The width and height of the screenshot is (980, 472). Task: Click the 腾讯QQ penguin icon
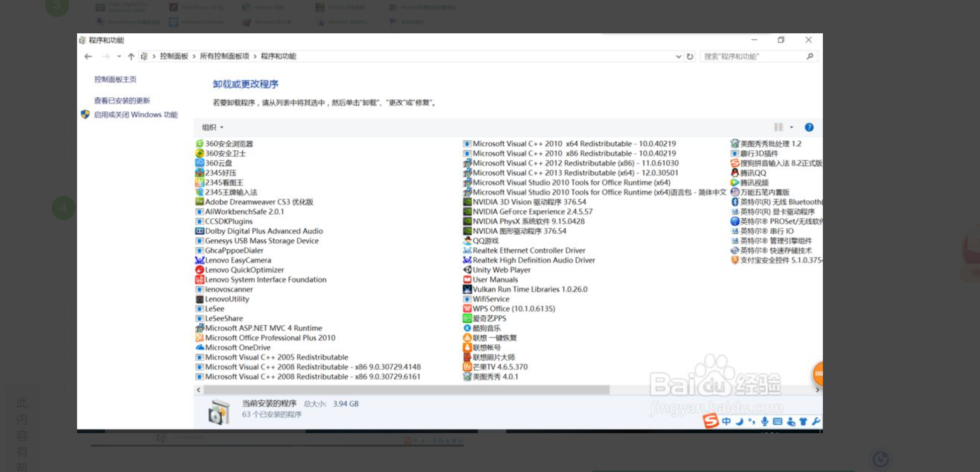[735, 173]
